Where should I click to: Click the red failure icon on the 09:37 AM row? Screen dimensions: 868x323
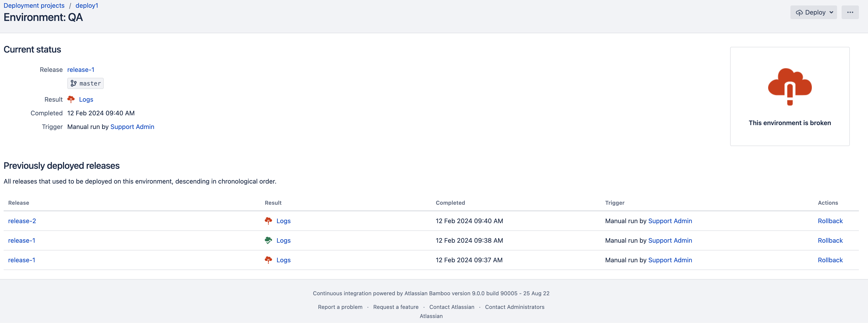(x=268, y=260)
